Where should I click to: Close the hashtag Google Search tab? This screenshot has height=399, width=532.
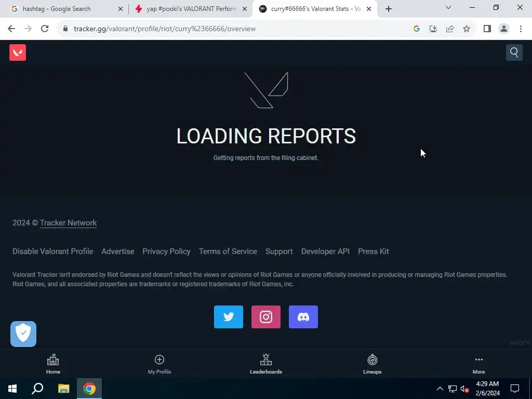coord(121,9)
